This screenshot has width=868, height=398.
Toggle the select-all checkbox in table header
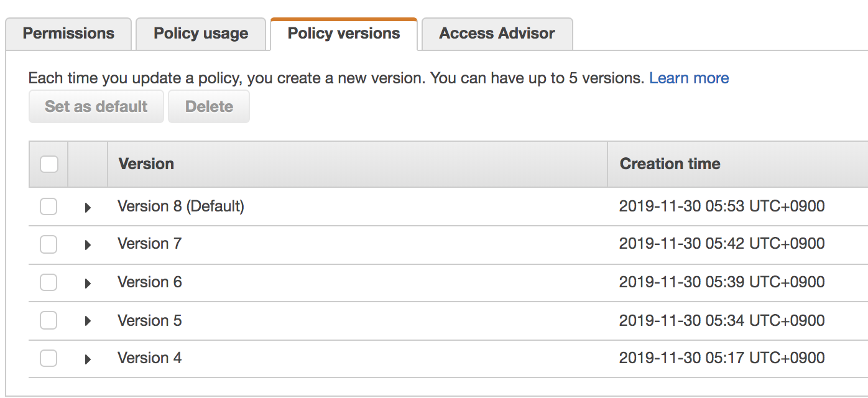[49, 164]
